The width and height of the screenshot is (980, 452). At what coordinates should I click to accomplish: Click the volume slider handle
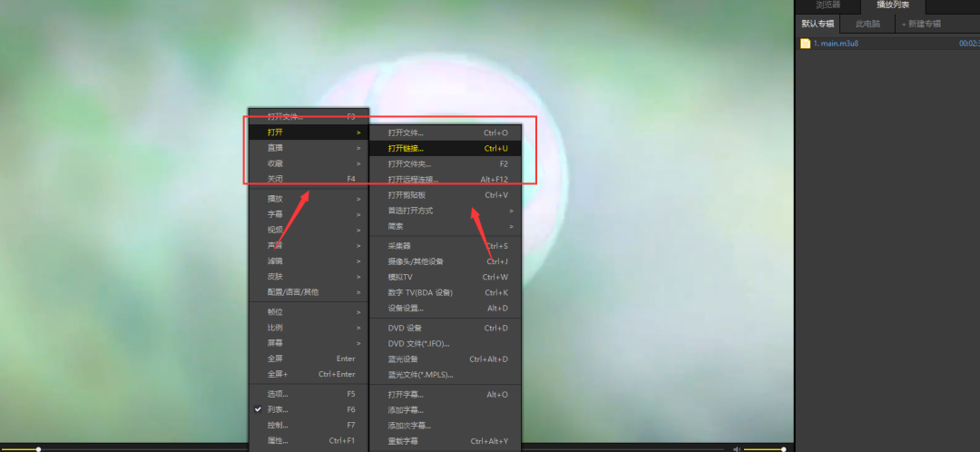(783, 448)
